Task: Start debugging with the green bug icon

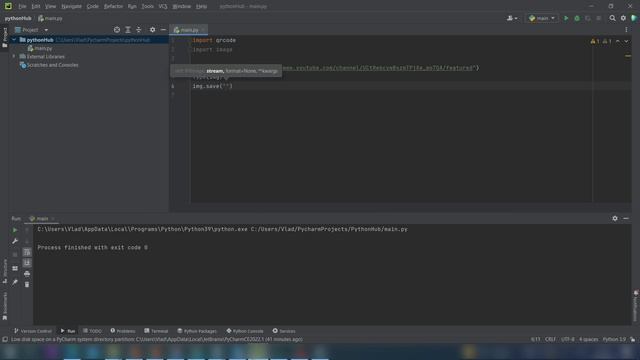Action: 577,18
